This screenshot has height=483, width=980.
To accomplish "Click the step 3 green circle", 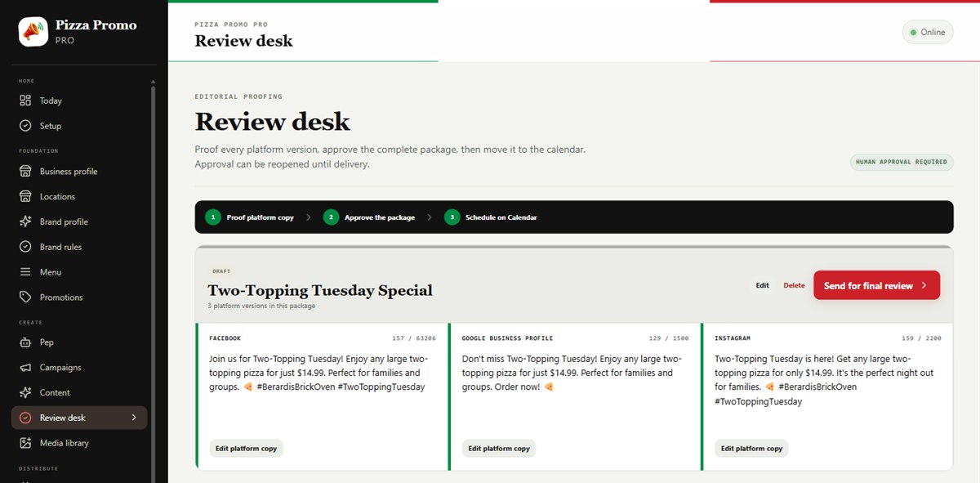I will coord(452,217).
